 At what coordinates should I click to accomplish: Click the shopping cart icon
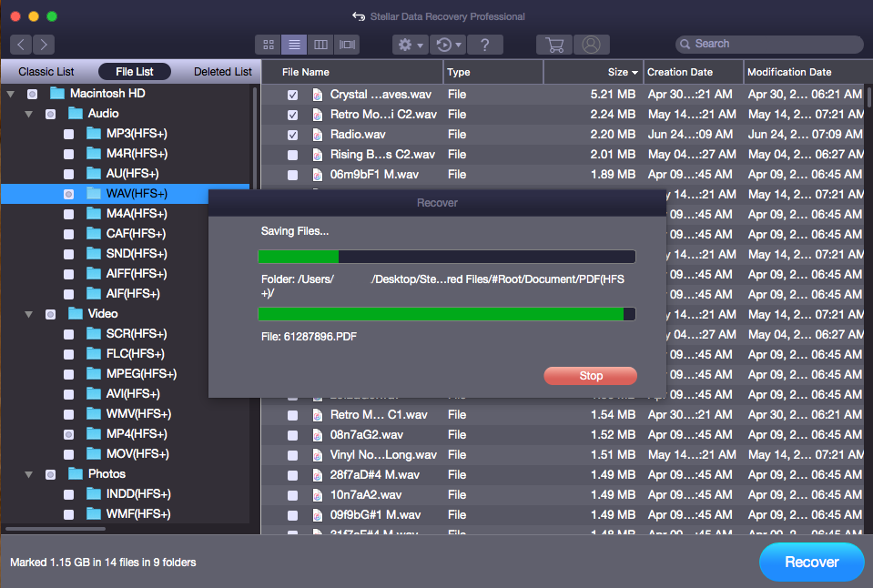pos(553,44)
